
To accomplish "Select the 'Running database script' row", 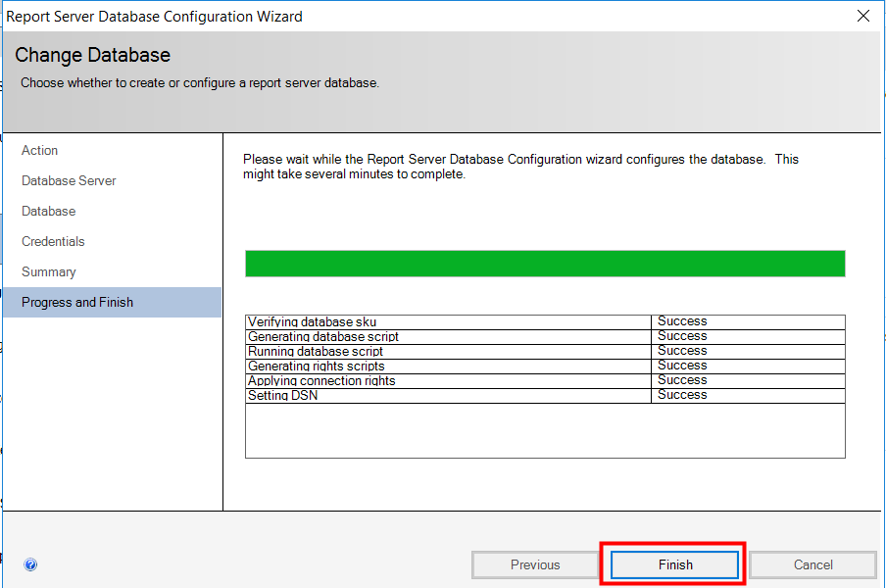I will (x=545, y=352).
